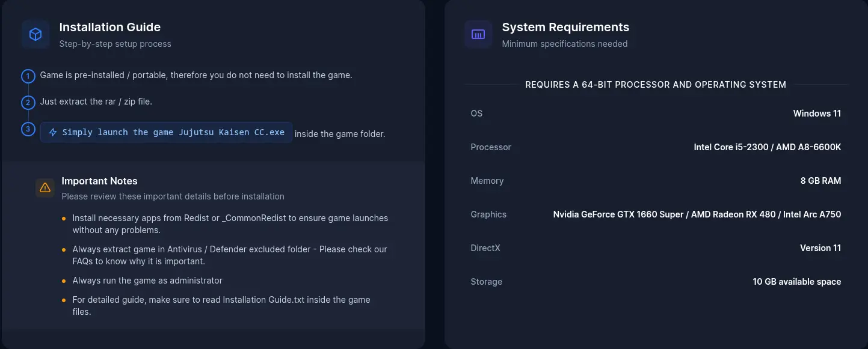Click 'Intel Core i5-2300 / AMD A8-6600K' value
868x349 pixels.
pyautogui.click(x=768, y=147)
